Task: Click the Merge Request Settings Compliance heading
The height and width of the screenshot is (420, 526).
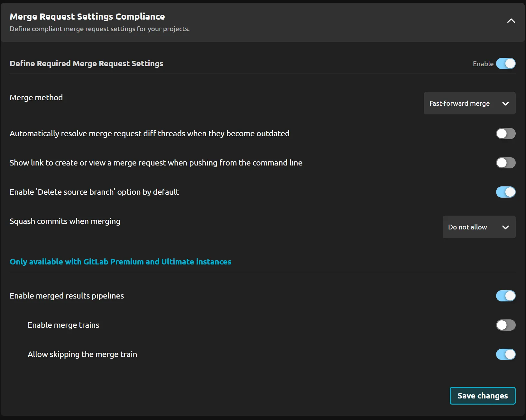Action: (87, 16)
